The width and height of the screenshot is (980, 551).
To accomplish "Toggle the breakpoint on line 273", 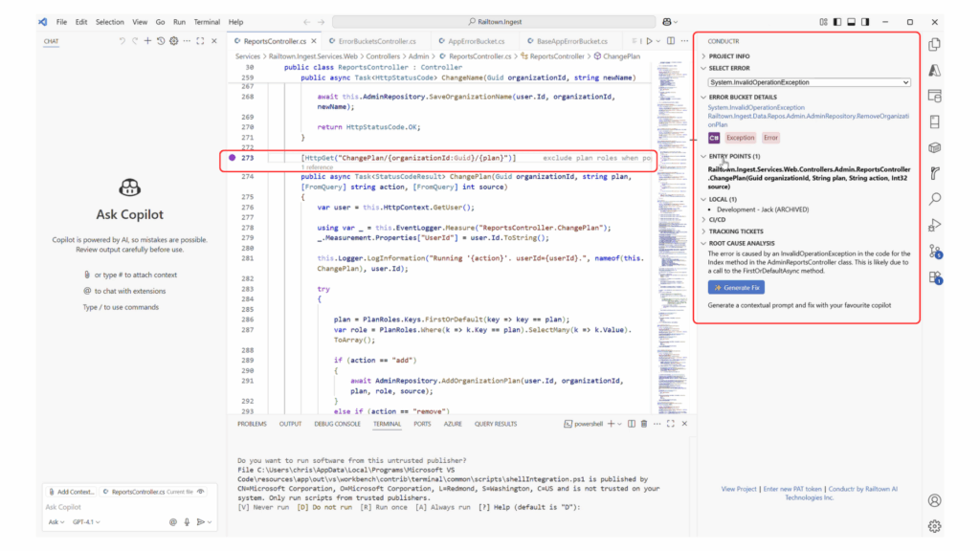I will [232, 157].
